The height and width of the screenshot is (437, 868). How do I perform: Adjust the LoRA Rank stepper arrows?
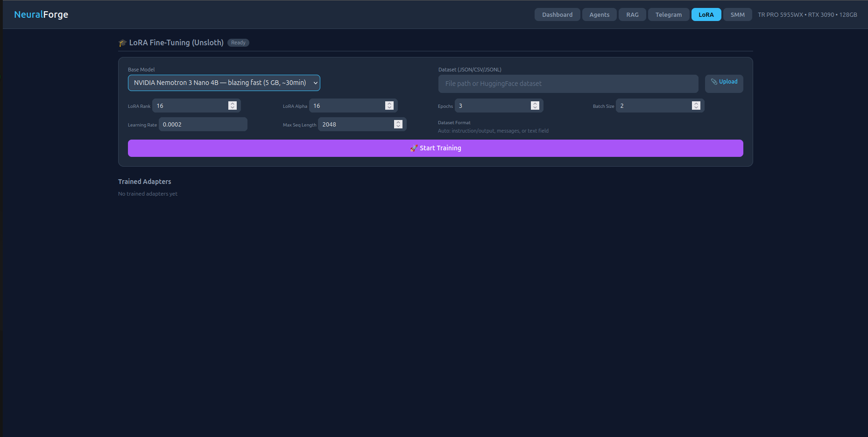click(233, 106)
